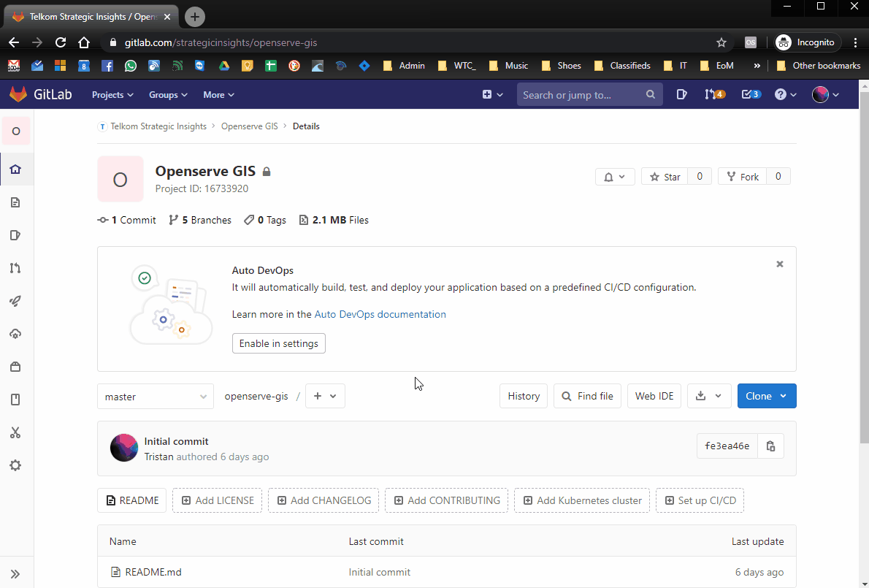Open the Auto DevOps documentation link
Image resolution: width=869 pixels, height=588 pixels.
point(380,314)
